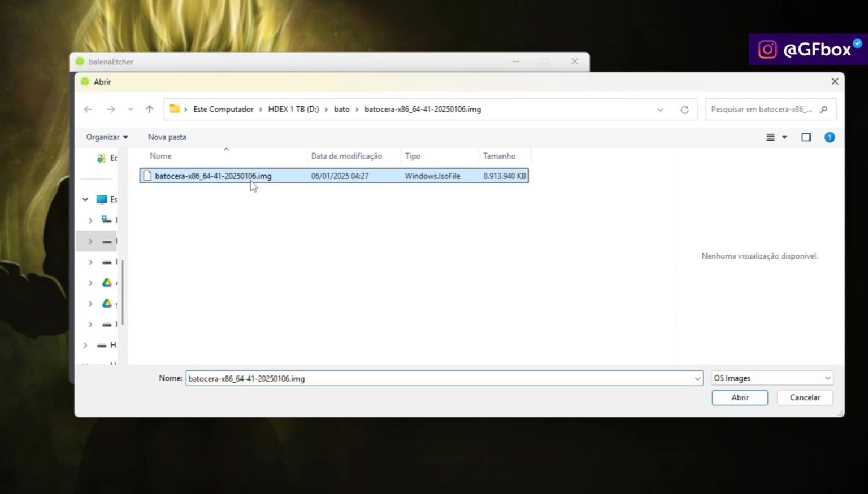Go up one folder level
The width and height of the screenshot is (868, 494).
149,109
